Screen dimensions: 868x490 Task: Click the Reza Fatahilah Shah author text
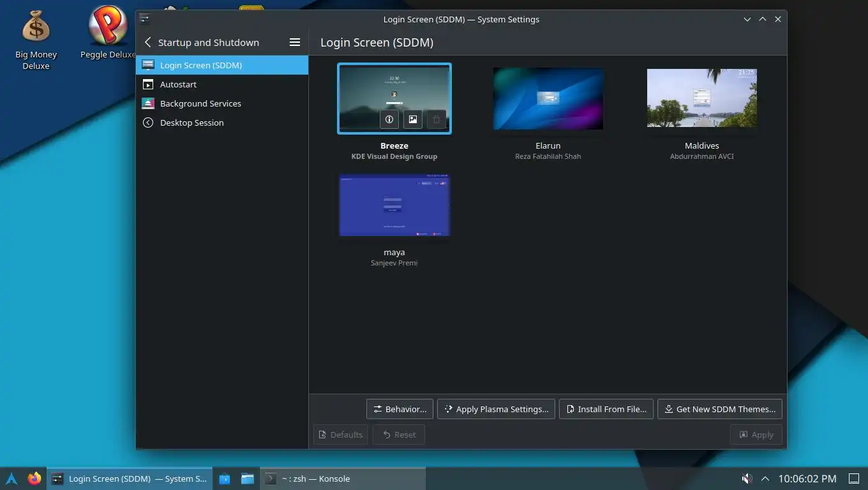pos(548,156)
